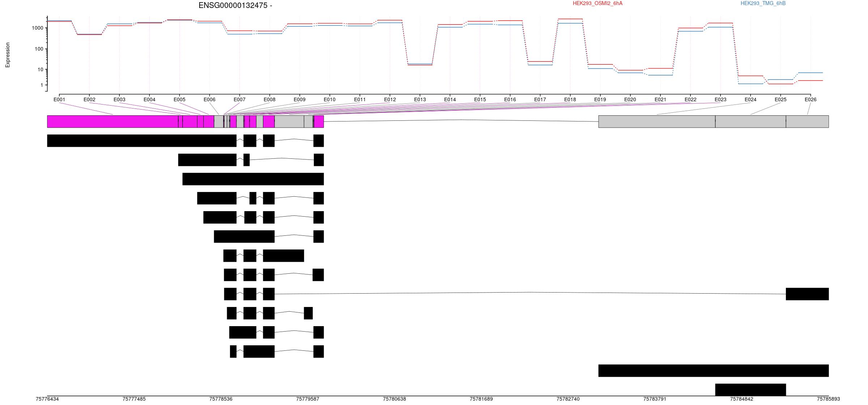Select exon bin label E001

click(59, 99)
